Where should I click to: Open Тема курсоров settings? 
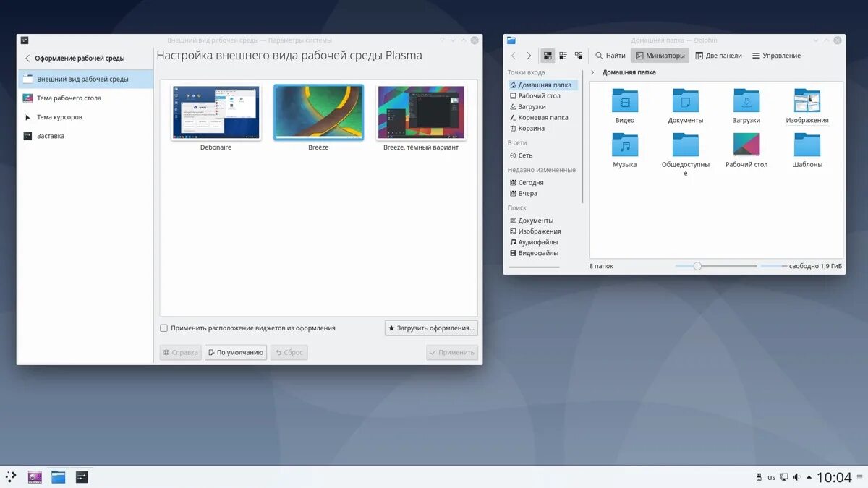pyautogui.click(x=85, y=116)
